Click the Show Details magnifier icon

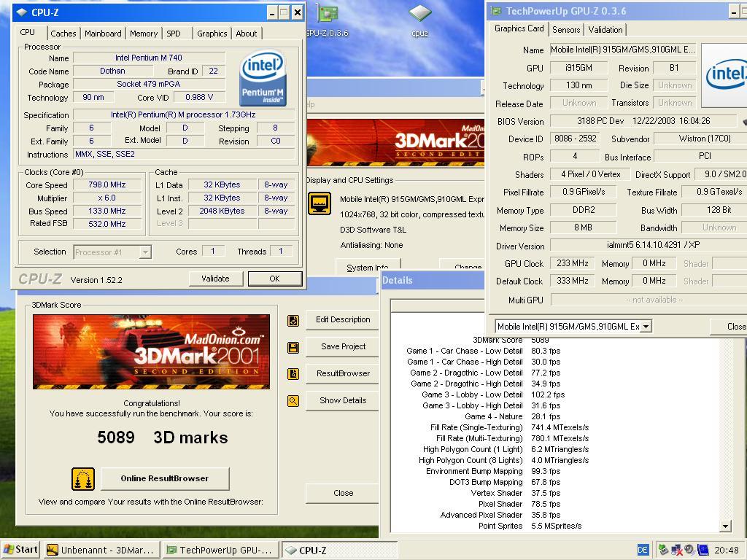pyautogui.click(x=293, y=401)
